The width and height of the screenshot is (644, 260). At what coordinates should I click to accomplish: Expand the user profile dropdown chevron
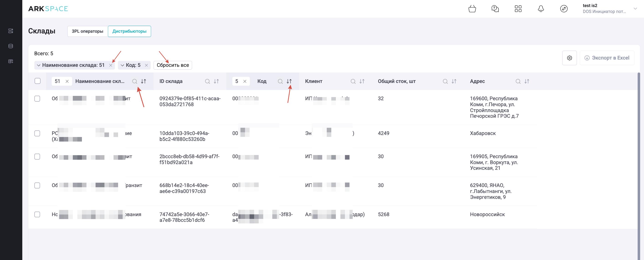[635, 9]
